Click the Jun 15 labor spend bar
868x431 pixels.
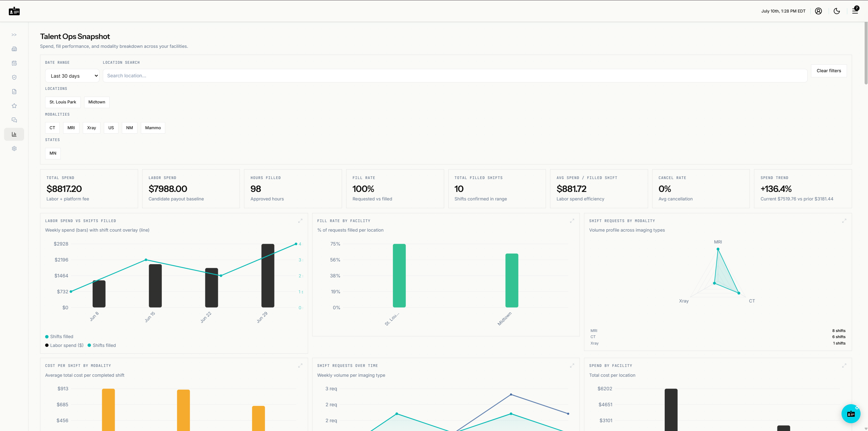[x=155, y=286]
